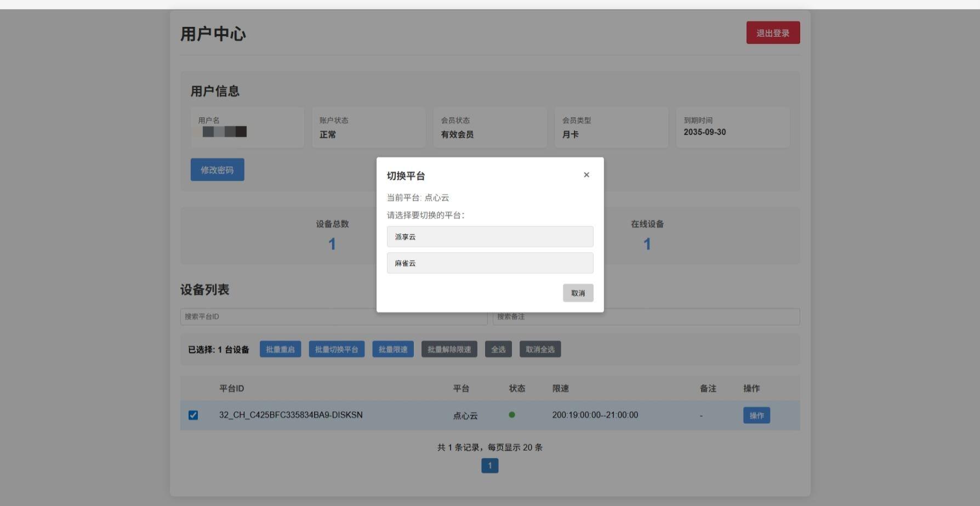
Task: Go to page 1 in pagination
Action: click(489, 466)
